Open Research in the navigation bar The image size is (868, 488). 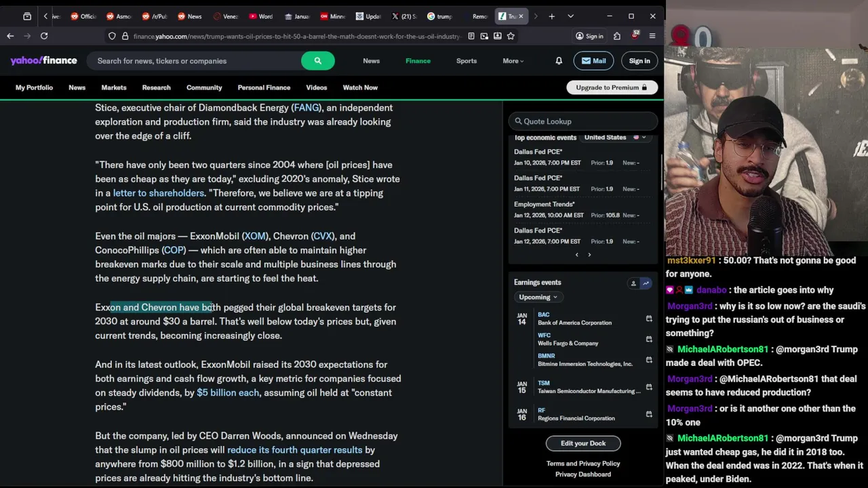[156, 87]
